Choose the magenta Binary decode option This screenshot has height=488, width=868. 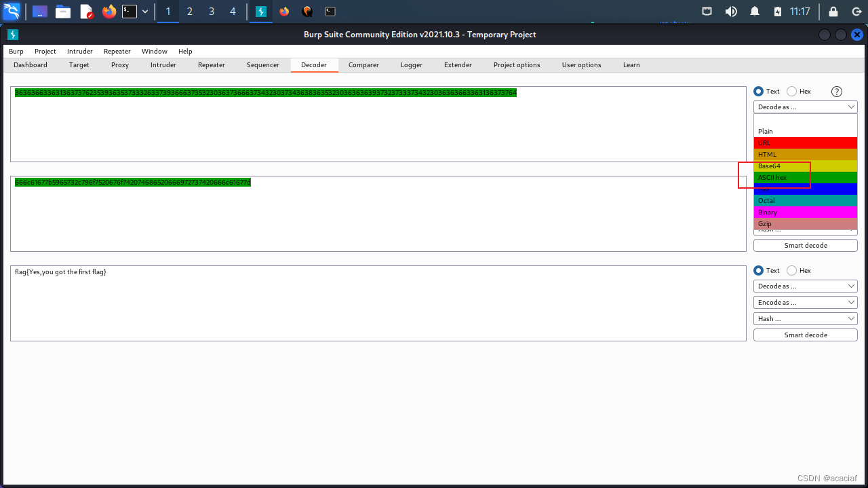point(806,212)
